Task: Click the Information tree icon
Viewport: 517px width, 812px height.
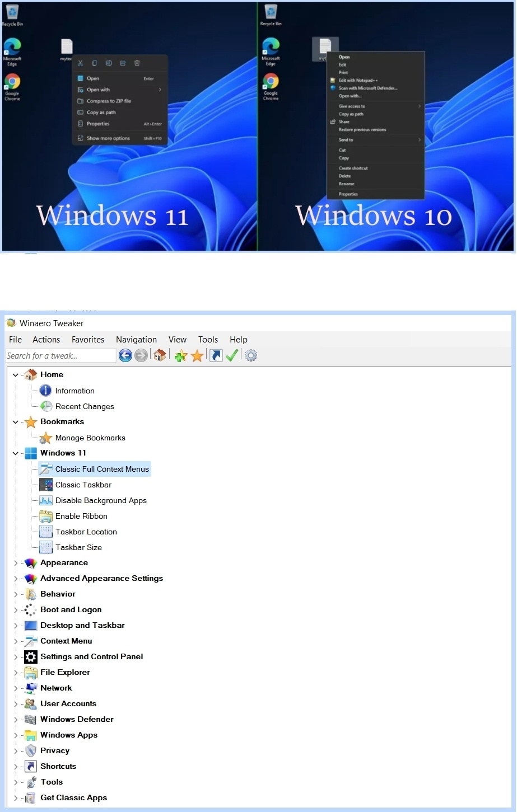Action: pos(45,391)
